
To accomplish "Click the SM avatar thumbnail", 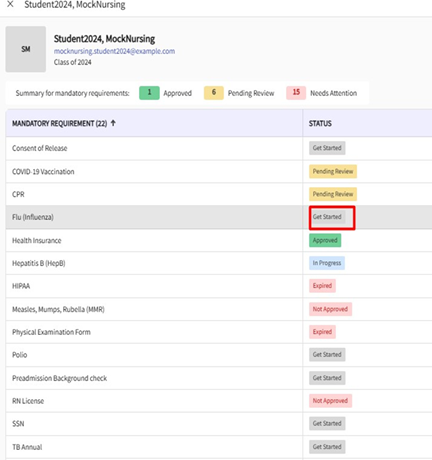I will (26, 49).
